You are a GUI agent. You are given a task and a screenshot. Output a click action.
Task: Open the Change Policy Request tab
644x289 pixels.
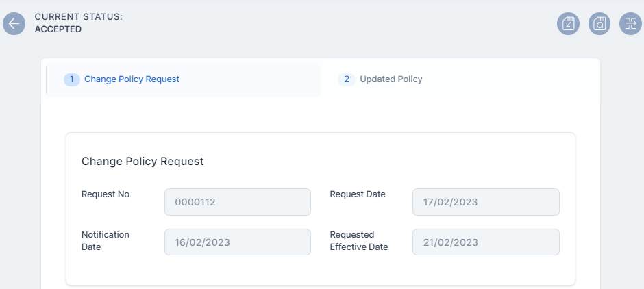pyautogui.click(x=132, y=79)
